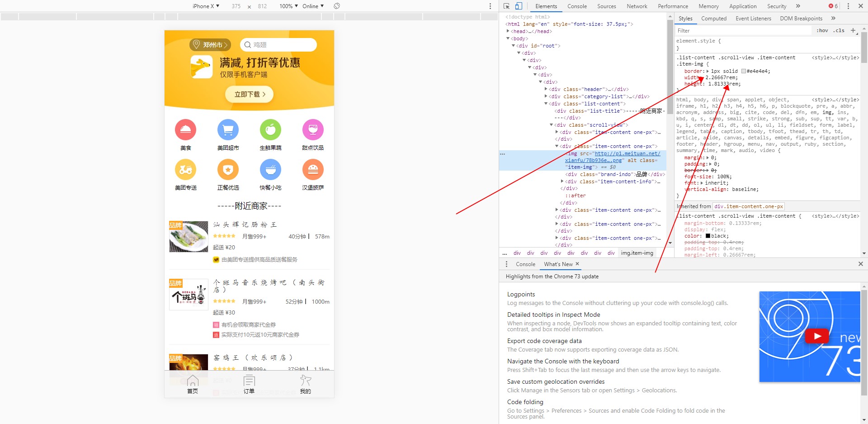
Task: Tap the 生鲜果蔬 category icon
Action: 270,130
